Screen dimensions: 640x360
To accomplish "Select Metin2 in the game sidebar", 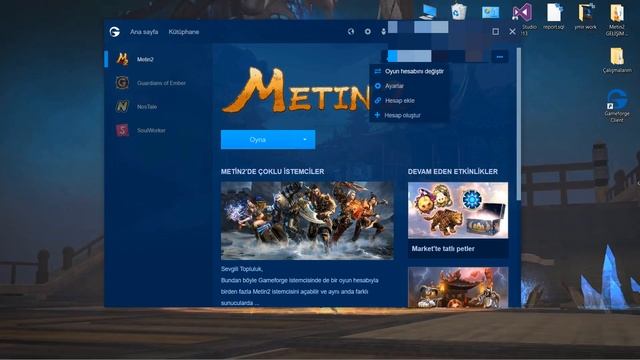I will pyautogui.click(x=158, y=59).
